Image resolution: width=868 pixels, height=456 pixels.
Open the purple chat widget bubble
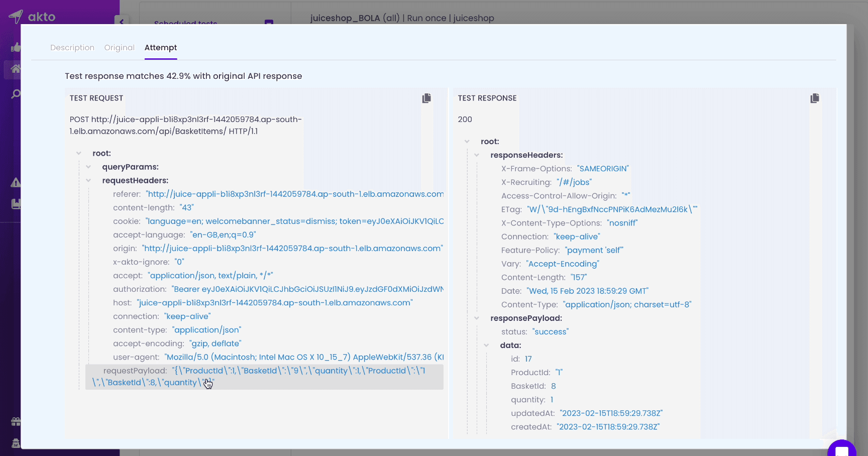842,448
